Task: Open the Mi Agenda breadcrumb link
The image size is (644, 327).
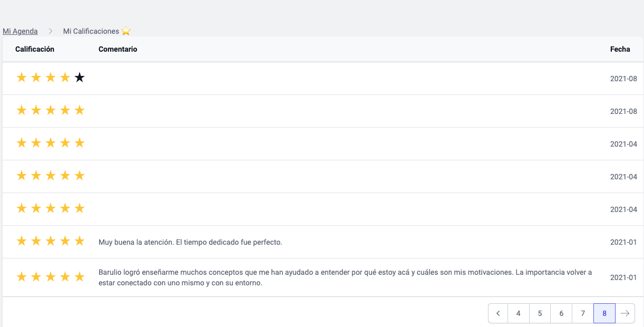Action: click(20, 31)
